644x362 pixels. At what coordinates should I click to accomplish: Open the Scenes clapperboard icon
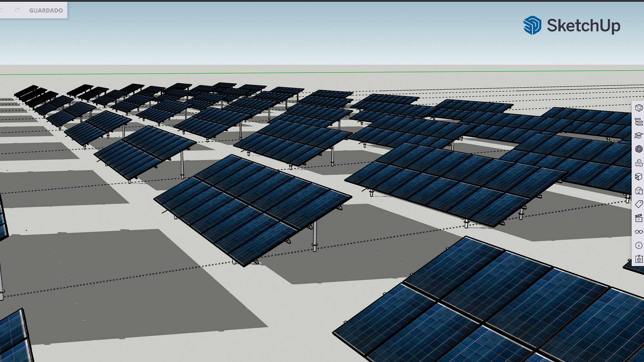[x=639, y=218]
